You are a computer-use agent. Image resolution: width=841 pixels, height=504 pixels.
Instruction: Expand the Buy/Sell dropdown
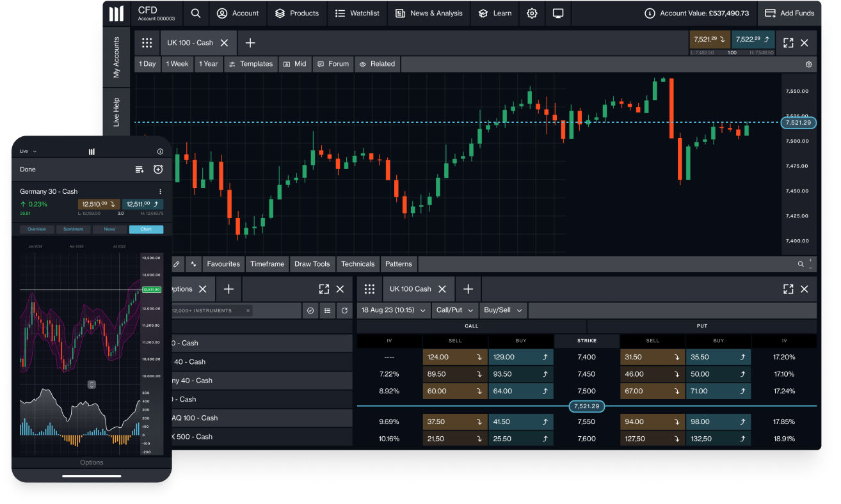click(503, 310)
